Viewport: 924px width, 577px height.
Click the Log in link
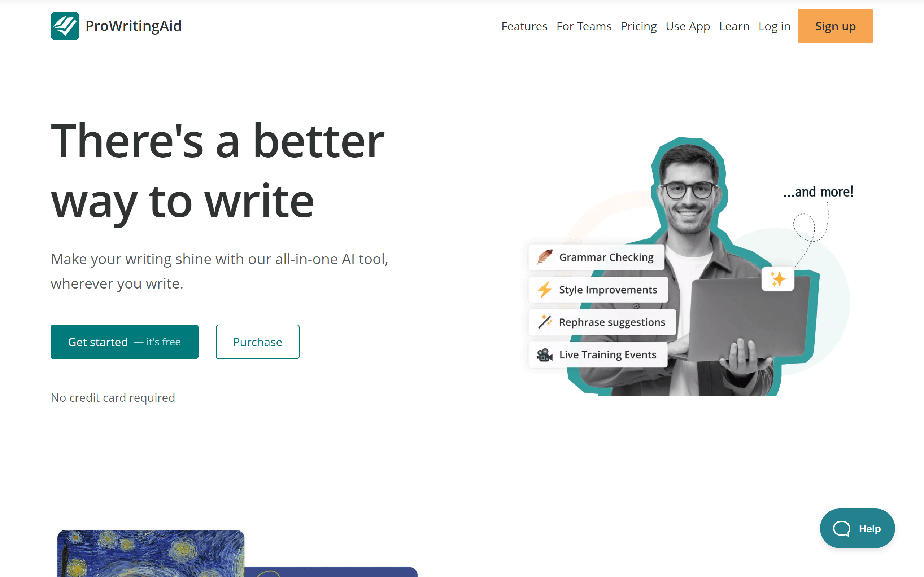coord(774,26)
